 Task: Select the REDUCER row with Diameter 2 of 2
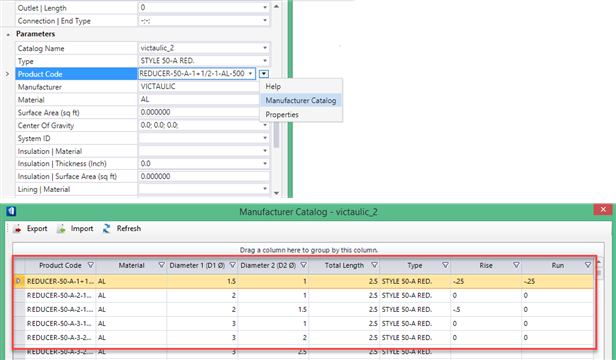[303, 338]
